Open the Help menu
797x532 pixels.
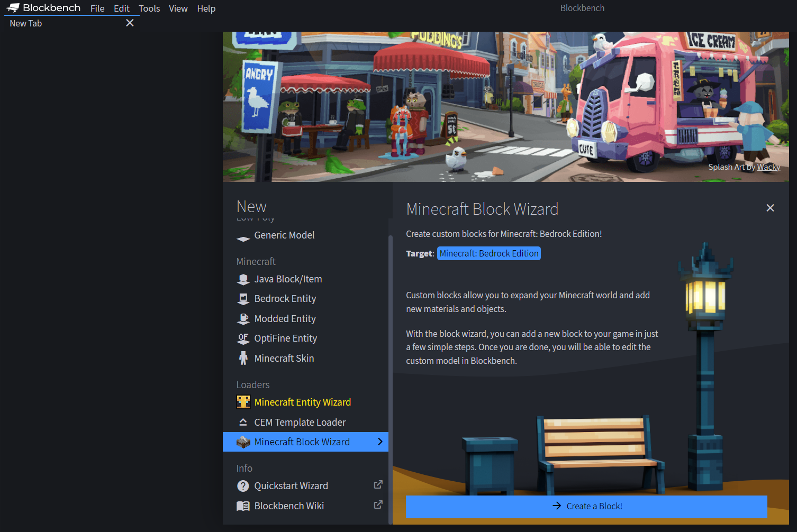(x=206, y=8)
